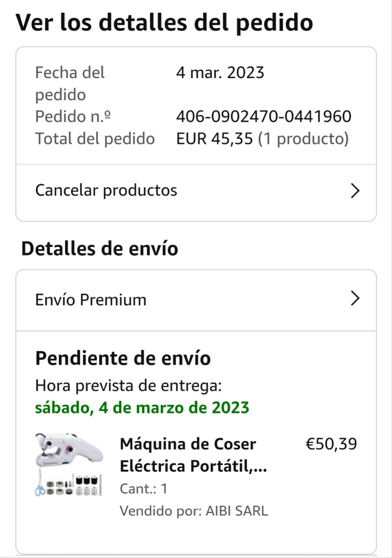Click the Hora prevista de entrega label
The image size is (392, 558).
click(129, 385)
